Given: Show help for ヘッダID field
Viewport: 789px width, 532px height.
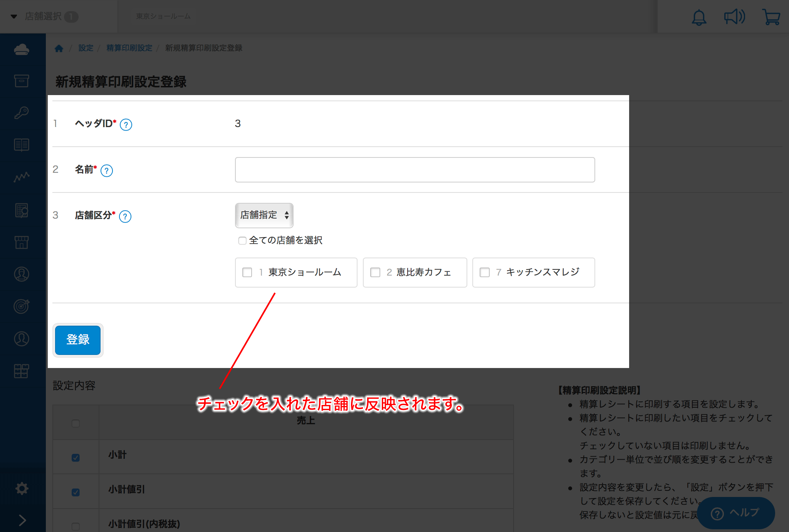Looking at the screenshot, I should click(126, 125).
